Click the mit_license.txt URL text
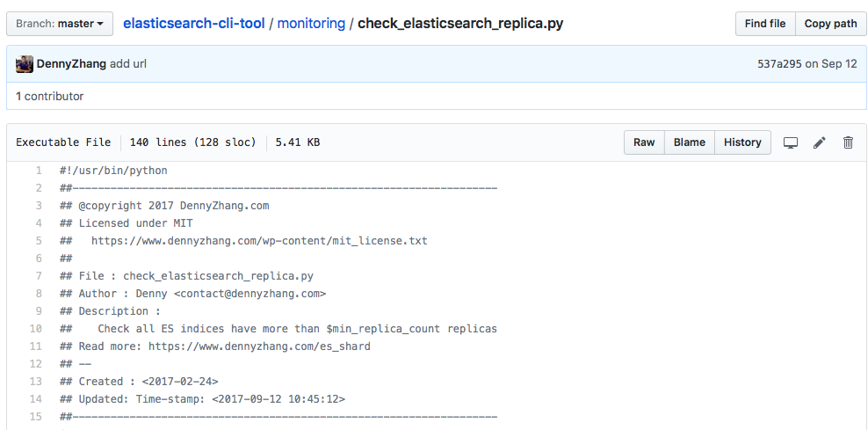 tap(259, 241)
